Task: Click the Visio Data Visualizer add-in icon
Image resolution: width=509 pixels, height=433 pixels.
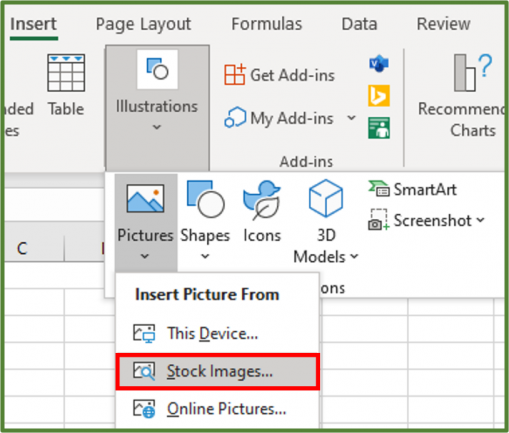Action: click(379, 64)
